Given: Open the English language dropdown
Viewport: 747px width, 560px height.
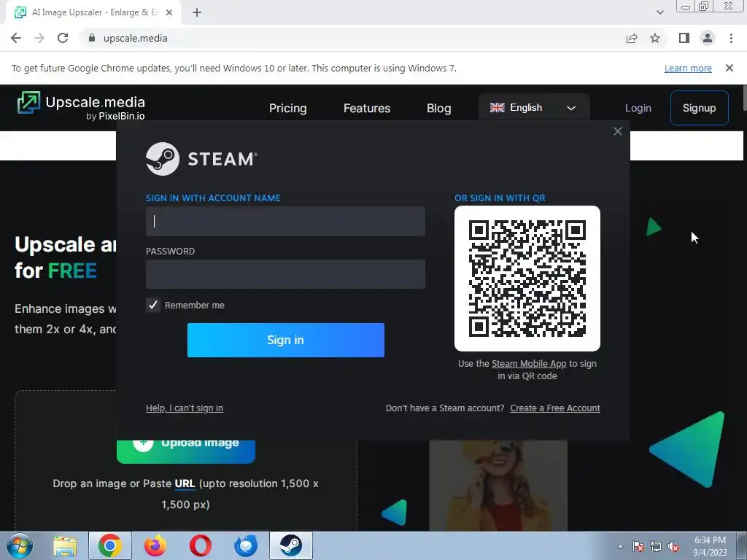Looking at the screenshot, I should pos(533,108).
